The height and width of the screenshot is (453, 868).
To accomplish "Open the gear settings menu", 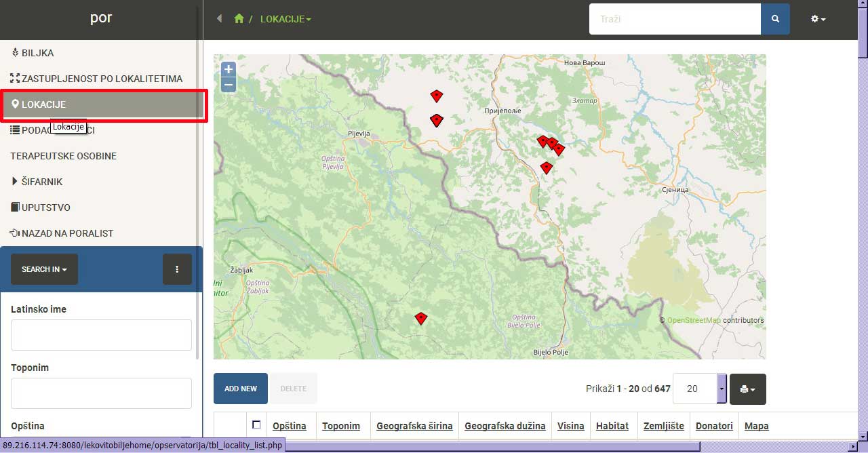I will click(x=818, y=19).
